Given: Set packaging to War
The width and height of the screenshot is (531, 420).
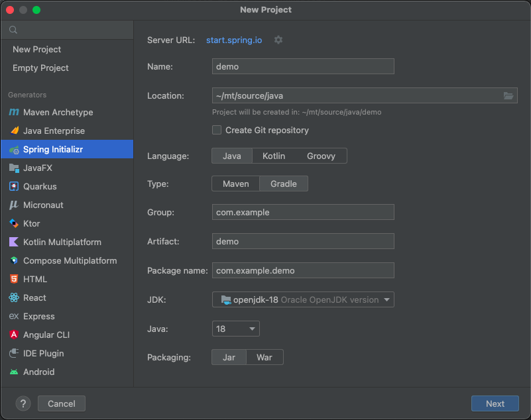Looking at the screenshot, I should point(265,357).
